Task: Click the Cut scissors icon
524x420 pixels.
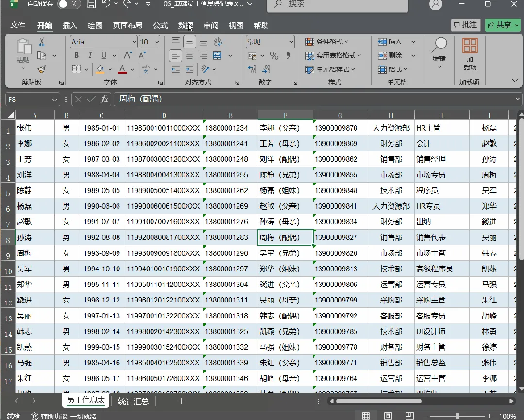Action: pyautogui.click(x=42, y=42)
